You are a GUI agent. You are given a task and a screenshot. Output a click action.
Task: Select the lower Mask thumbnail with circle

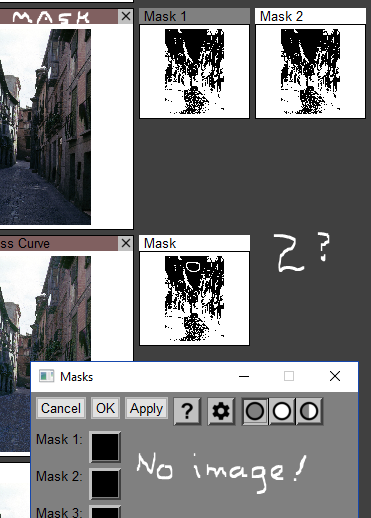point(194,299)
